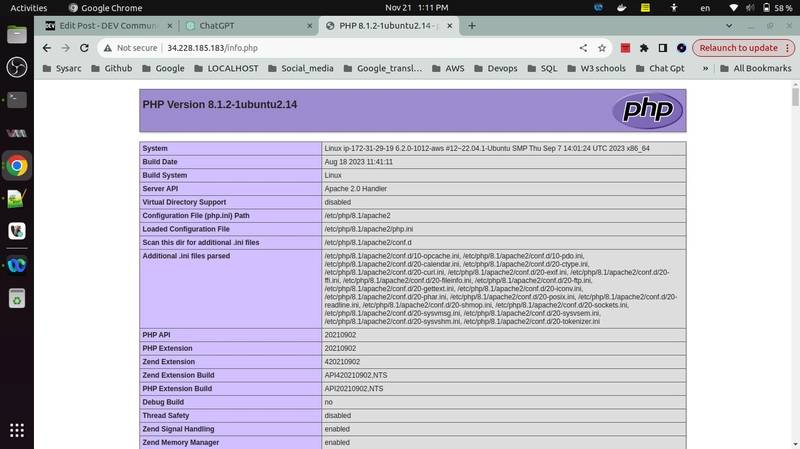Open the Extensions puzzle icon
800x449 pixels.
[x=644, y=48]
